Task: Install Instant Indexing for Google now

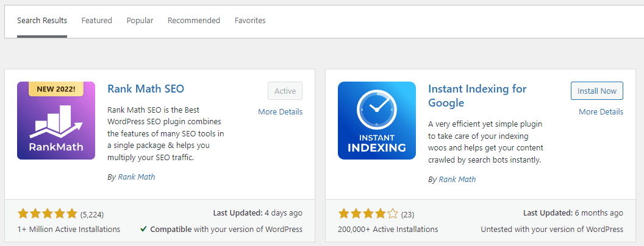Action: coord(597,91)
